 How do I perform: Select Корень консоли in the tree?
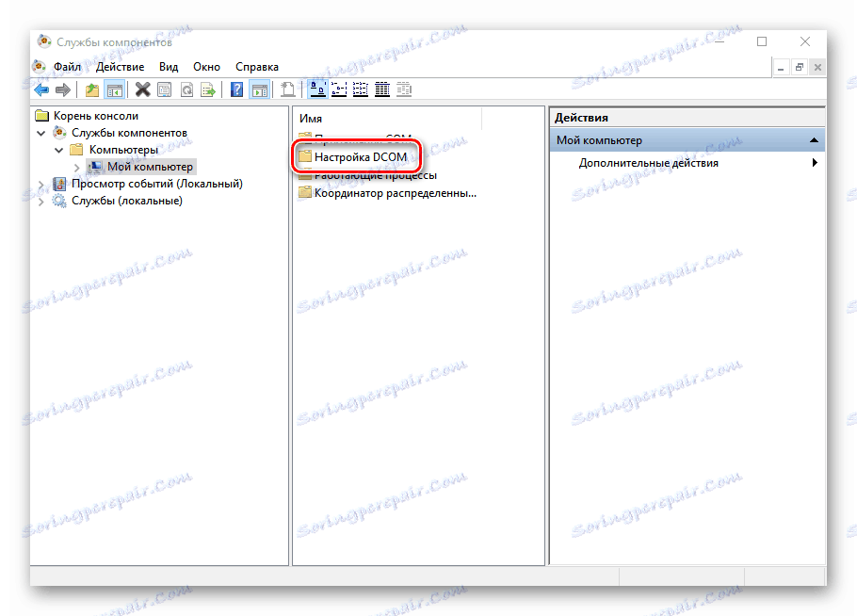(96, 116)
